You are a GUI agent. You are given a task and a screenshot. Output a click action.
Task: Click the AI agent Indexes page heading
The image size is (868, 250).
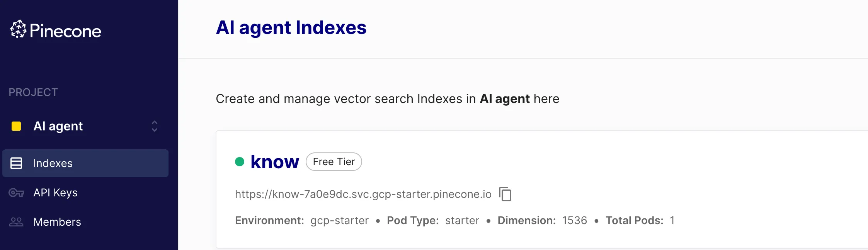[291, 27]
